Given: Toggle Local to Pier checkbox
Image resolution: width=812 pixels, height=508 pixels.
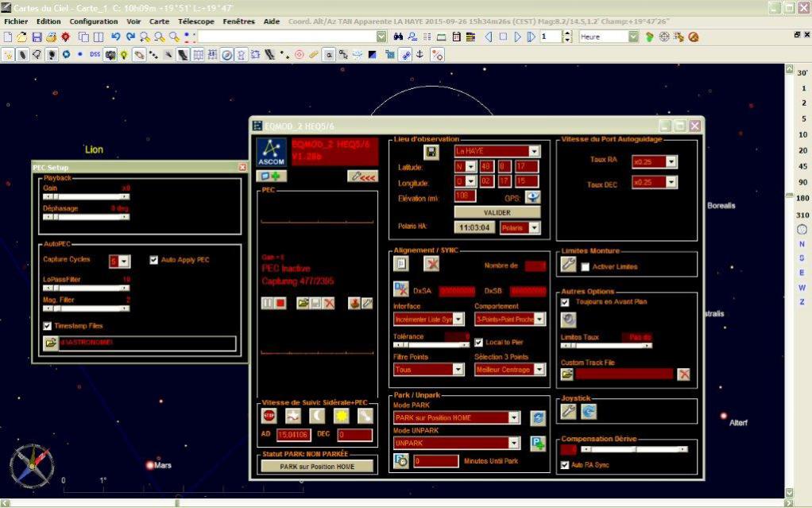Looking at the screenshot, I should coord(479,343).
